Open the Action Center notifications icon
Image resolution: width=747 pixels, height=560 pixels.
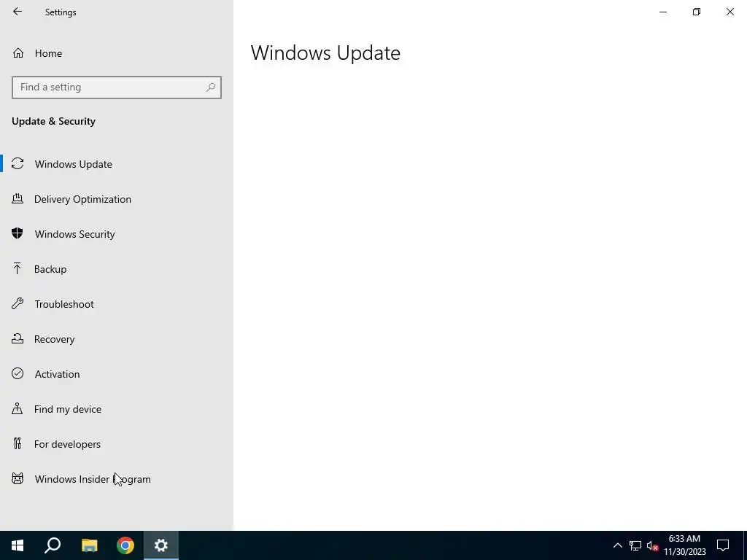[x=723, y=545]
